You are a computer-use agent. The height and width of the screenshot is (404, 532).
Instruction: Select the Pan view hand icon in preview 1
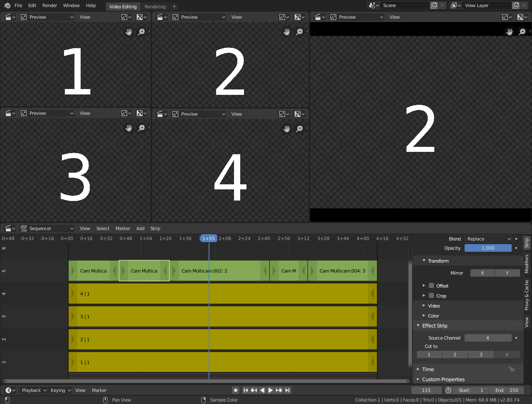tap(129, 32)
